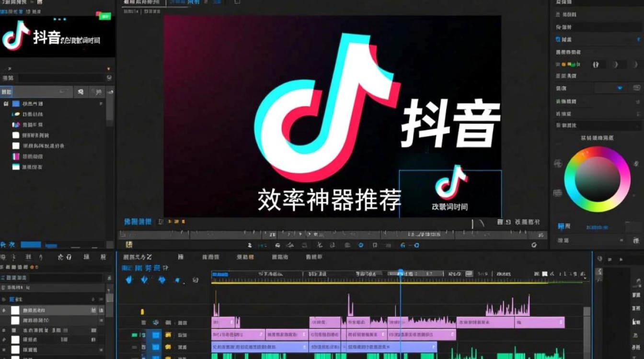644x359 pixels.
Task: Click the labeled button at the right panel's bottom center
Action: tap(597, 227)
